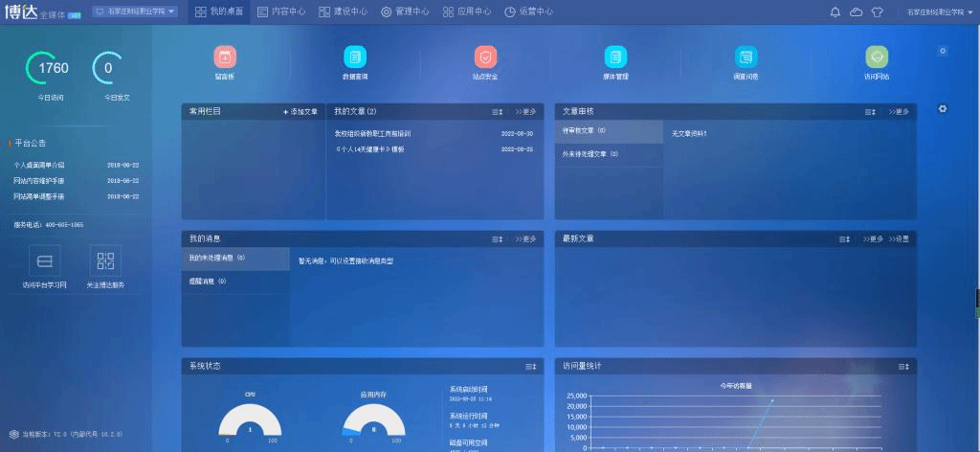Open the 运营中心 menu
The image size is (980, 452).
[x=528, y=11]
